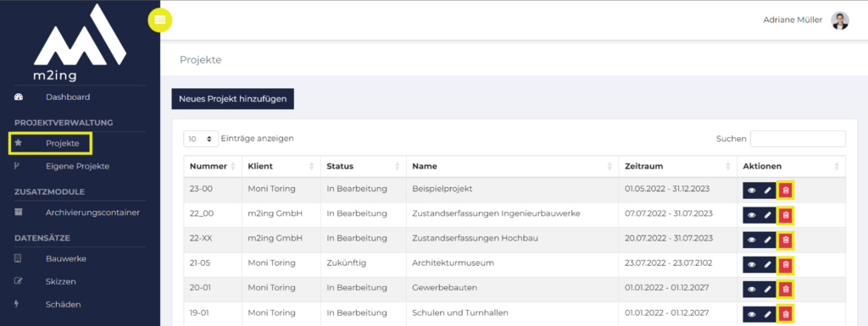Image resolution: width=868 pixels, height=326 pixels.
Task: Open Dashboard in sidebar
Action: click(68, 97)
